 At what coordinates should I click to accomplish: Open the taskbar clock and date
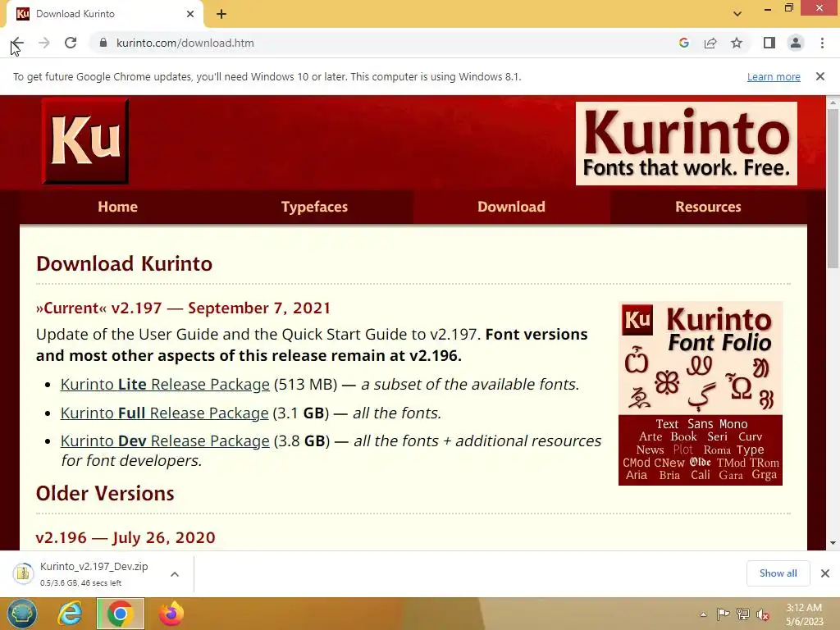tap(804, 614)
